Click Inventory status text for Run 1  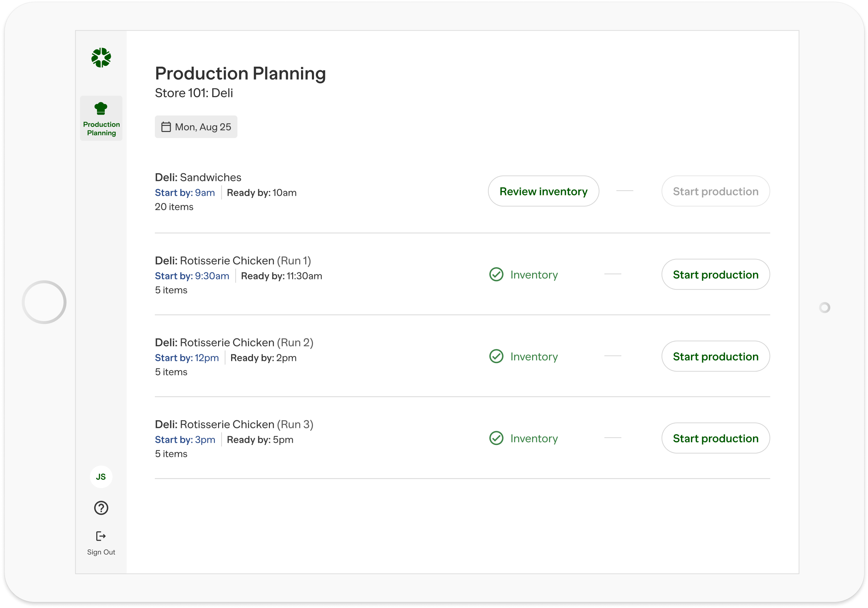534,275
